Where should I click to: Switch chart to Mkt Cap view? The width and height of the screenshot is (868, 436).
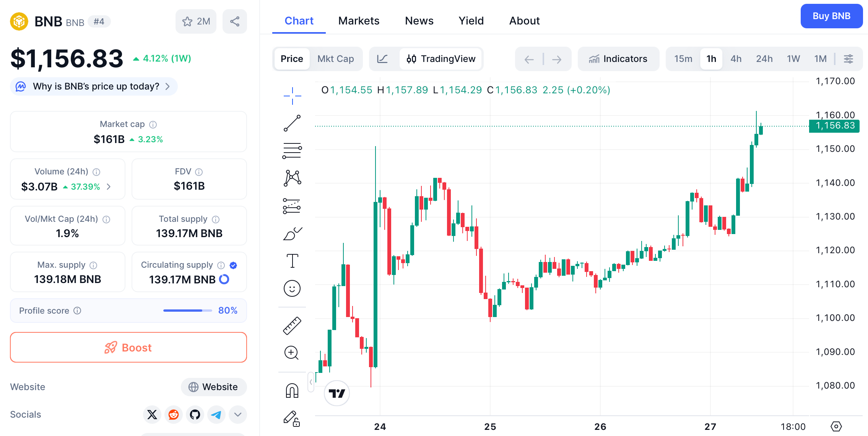tap(335, 59)
